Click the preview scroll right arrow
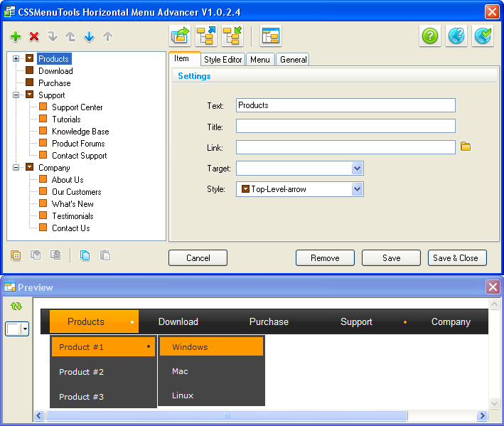This screenshot has width=504, height=426. [x=482, y=415]
